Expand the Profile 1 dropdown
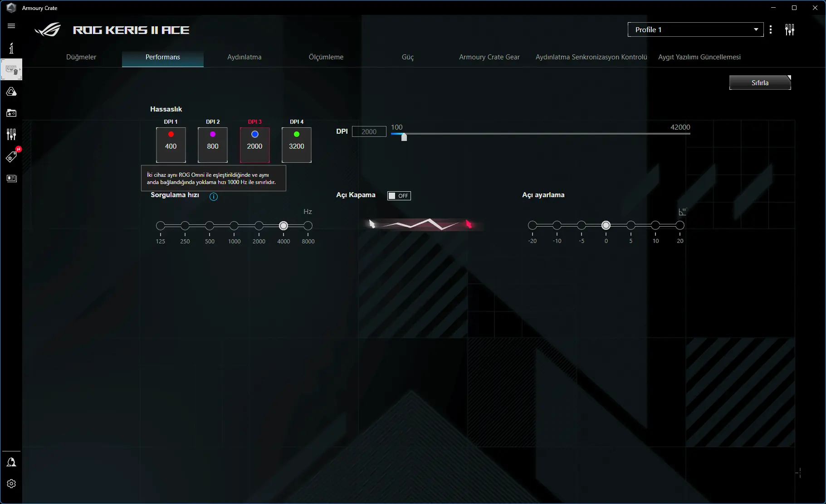This screenshot has height=504, width=826. click(x=695, y=29)
